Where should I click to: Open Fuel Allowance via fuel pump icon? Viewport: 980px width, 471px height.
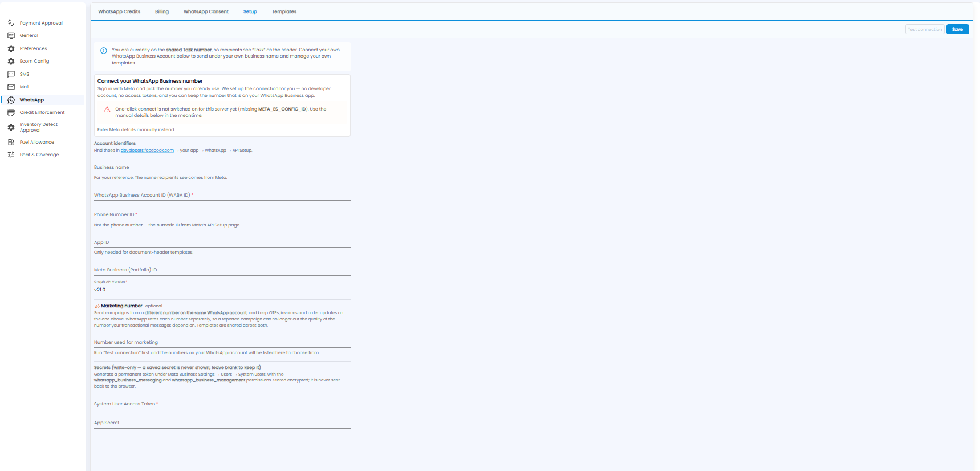pos(11,142)
